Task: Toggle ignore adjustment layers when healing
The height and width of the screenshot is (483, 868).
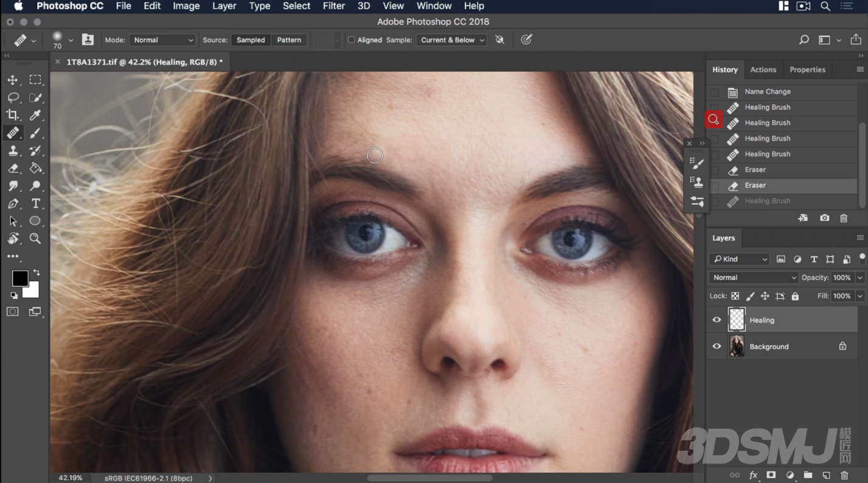Action: pos(499,40)
